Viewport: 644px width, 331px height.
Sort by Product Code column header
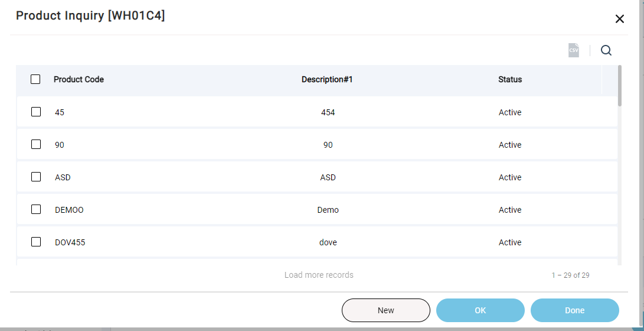point(79,79)
